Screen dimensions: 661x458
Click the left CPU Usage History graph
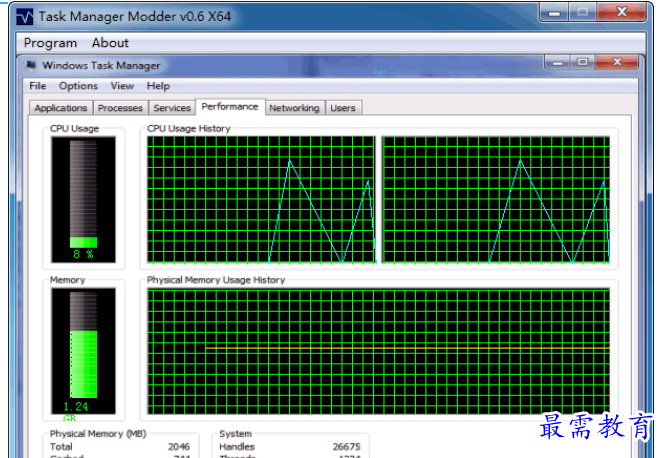261,199
